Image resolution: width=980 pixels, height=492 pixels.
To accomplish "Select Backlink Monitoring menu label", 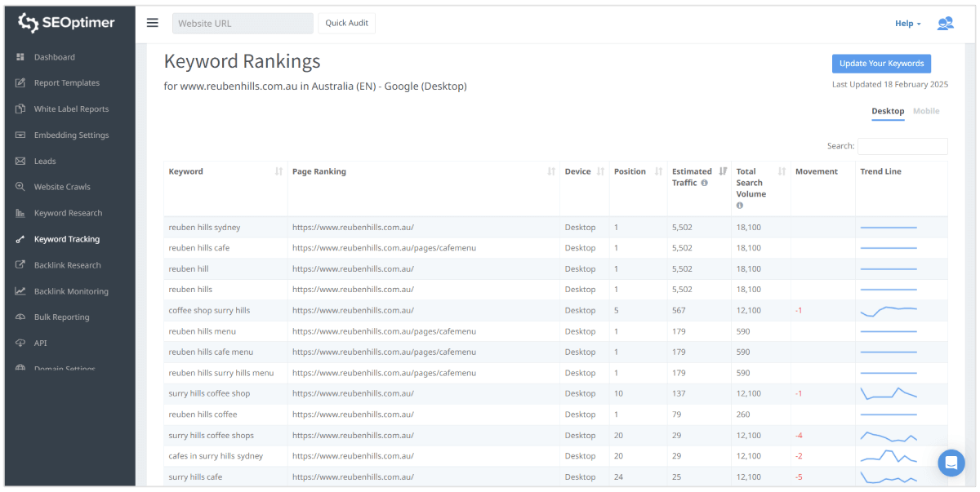I will [71, 291].
